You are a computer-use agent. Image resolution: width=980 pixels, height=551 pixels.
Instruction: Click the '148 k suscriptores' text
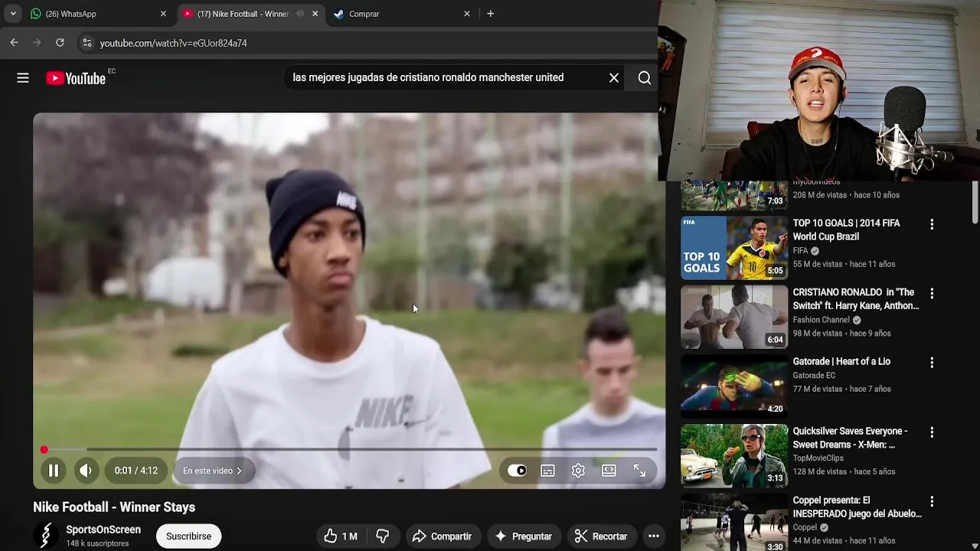click(x=97, y=543)
